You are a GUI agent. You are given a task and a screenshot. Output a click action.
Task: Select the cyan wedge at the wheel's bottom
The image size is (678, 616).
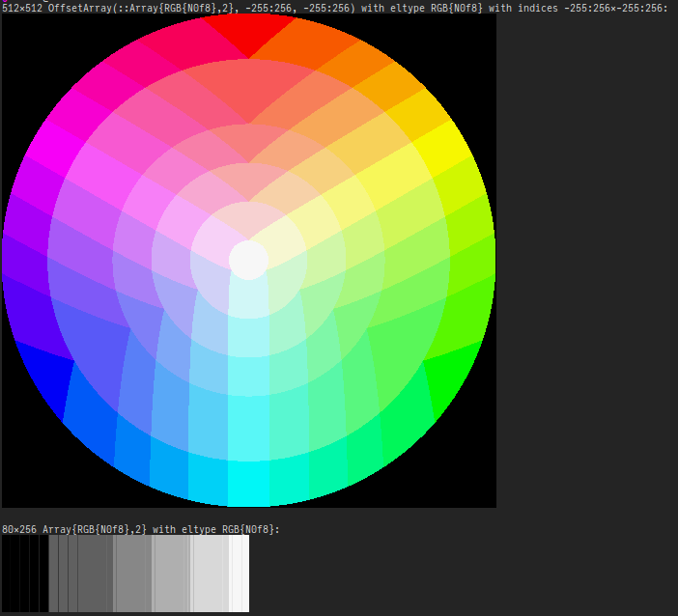248,484
